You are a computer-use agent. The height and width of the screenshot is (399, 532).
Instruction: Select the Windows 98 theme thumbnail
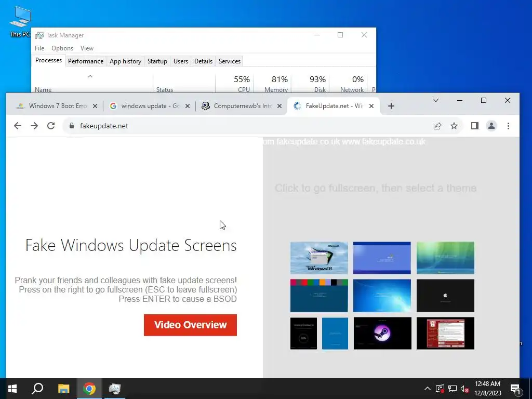[319, 258]
